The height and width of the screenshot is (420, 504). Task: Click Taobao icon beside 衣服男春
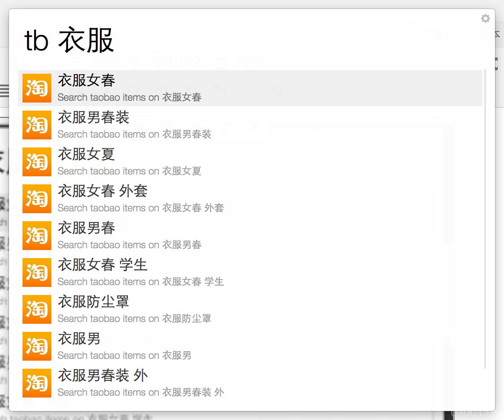[x=37, y=236]
